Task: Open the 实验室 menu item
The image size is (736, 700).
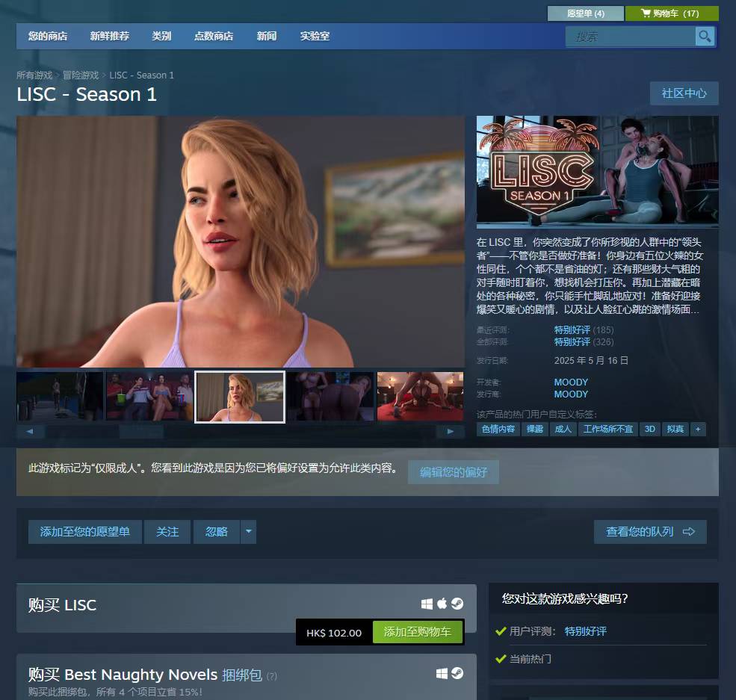Action: tap(315, 36)
